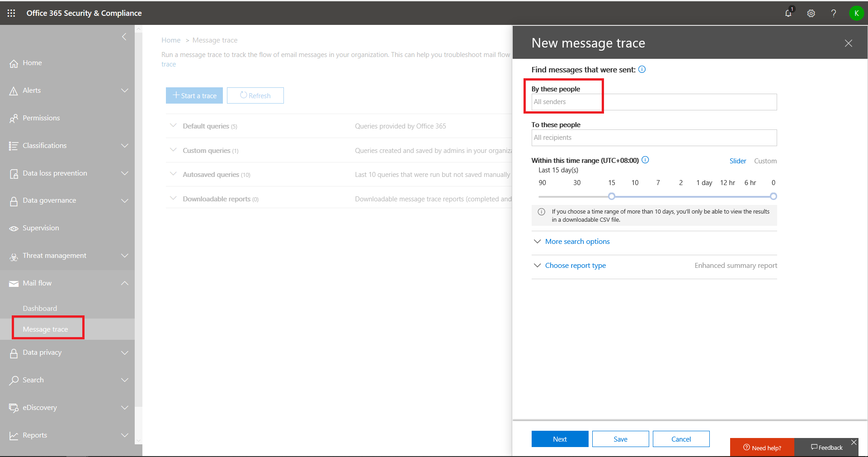868x457 pixels.
Task: Click the Reports chart icon
Action: coord(14,435)
